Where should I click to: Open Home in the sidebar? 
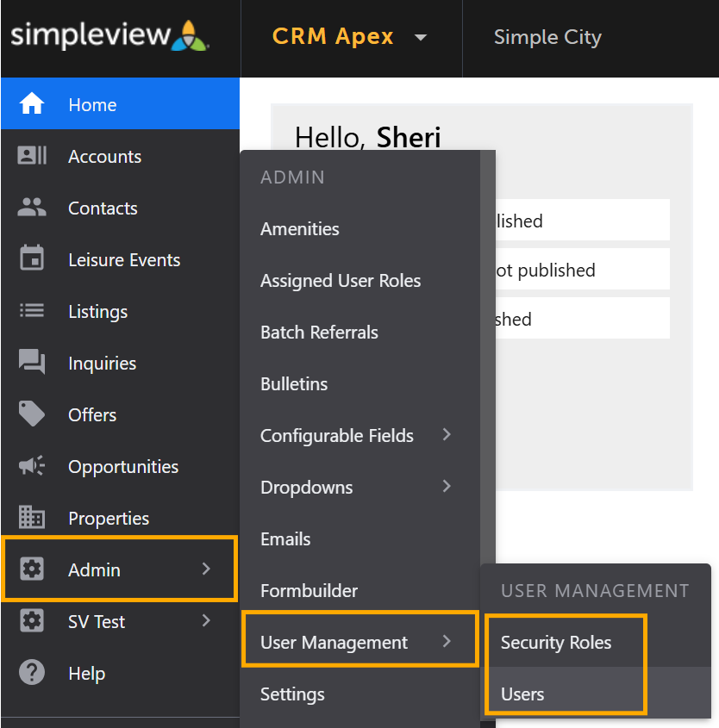click(120, 103)
